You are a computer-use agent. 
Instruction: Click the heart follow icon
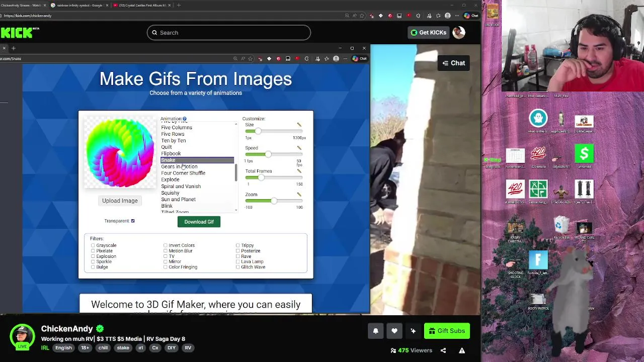click(x=394, y=331)
